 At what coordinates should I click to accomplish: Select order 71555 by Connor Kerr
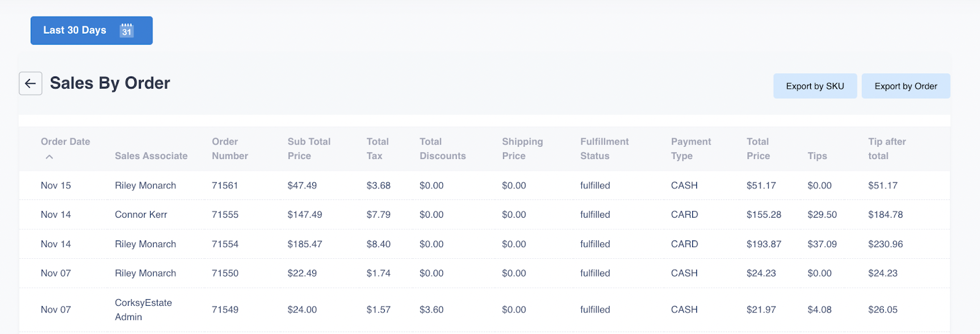[225, 215]
